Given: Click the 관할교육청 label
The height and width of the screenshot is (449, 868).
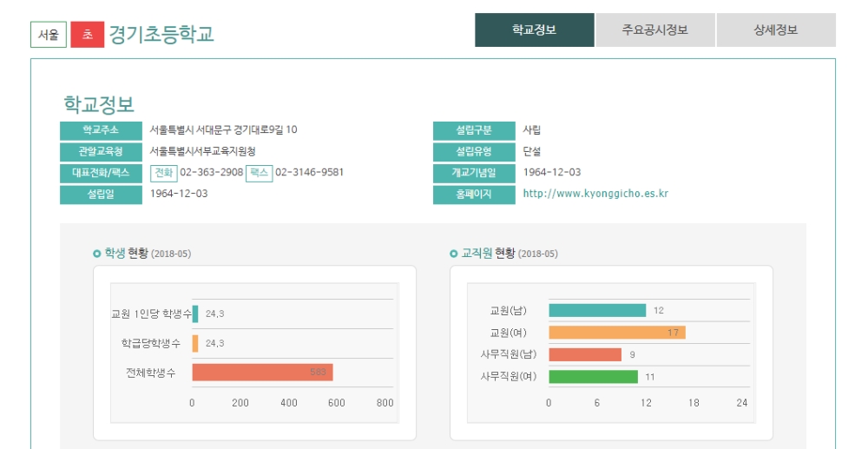Looking at the screenshot, I should (x=101, y=152).
